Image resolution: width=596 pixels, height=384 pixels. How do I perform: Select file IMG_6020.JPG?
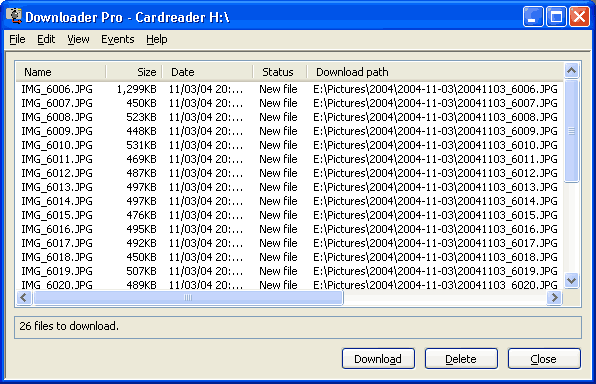pos(57,285)
